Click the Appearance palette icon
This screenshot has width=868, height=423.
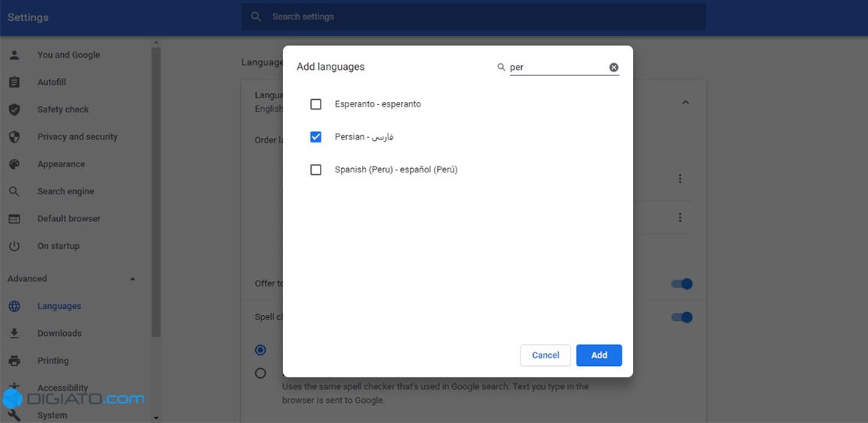(14, 164)
